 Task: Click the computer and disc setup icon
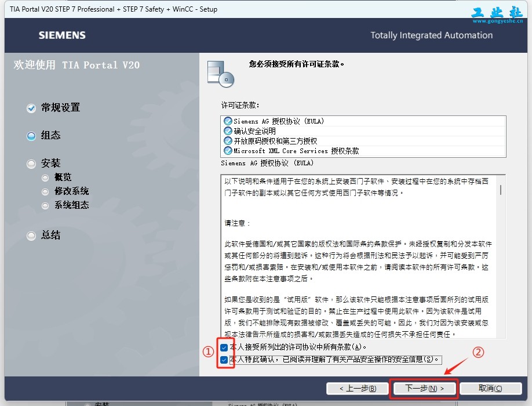pyautogui.click(x=221, y=74)
